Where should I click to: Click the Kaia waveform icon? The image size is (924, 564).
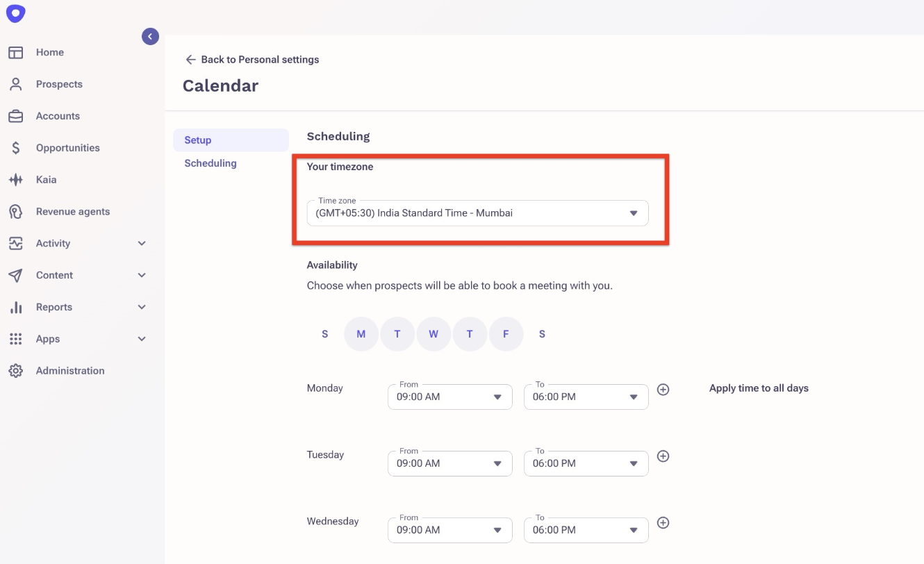coord(15,180)
